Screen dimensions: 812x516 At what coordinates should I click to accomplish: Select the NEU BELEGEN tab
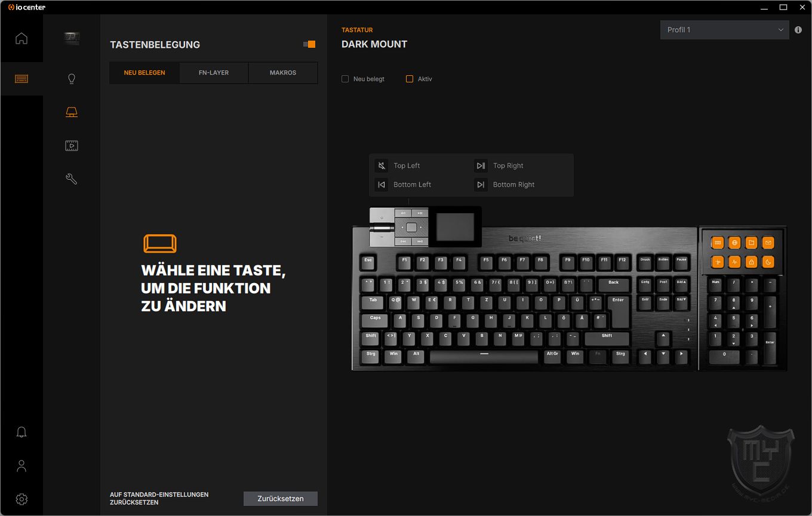(x=144, y=73)
